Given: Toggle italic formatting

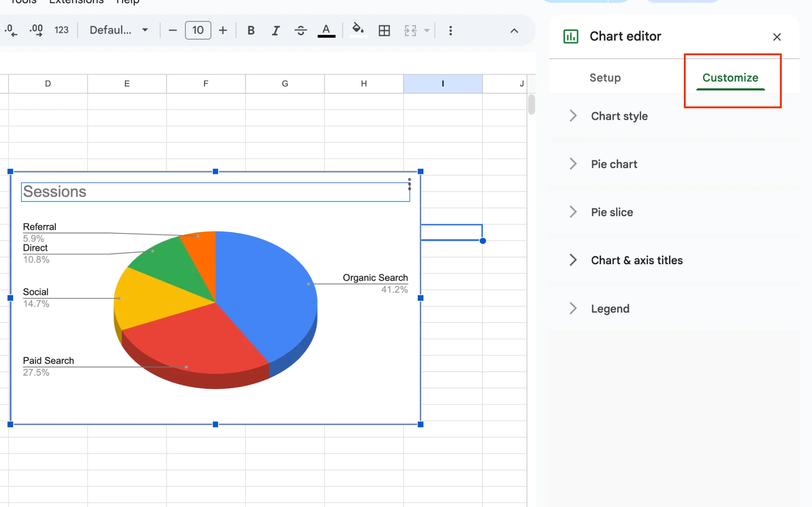Looking at the screenshot, I should coord(276,30).
